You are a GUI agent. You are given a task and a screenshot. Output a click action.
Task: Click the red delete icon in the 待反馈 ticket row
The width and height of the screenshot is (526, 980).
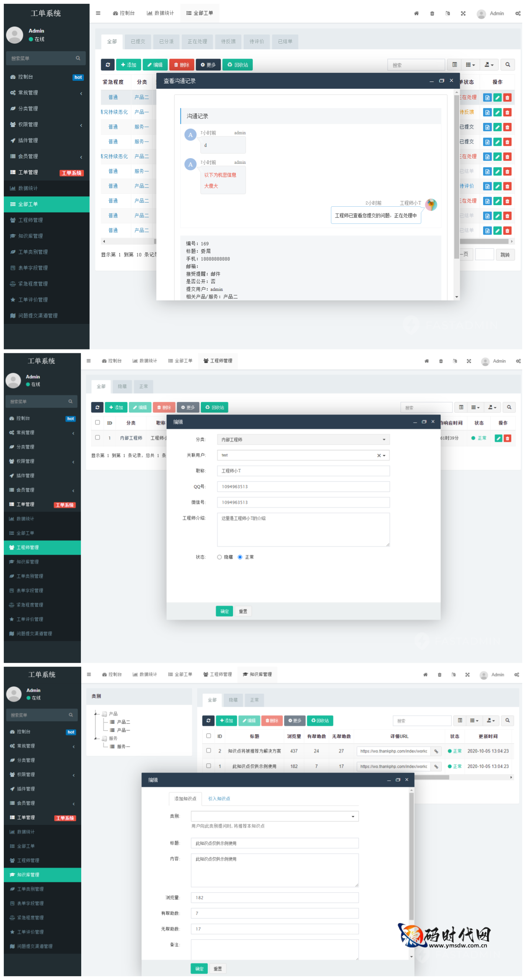click(x=507, y=113)
